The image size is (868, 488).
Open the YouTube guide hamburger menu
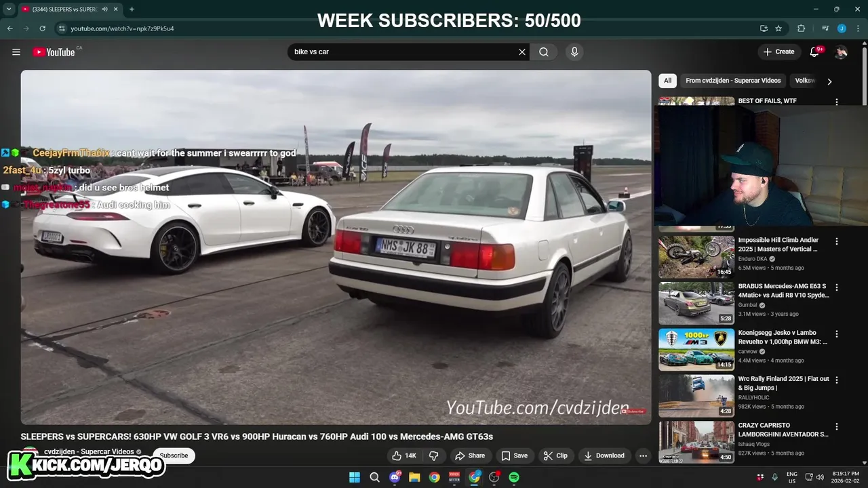(x=16, y=52)
